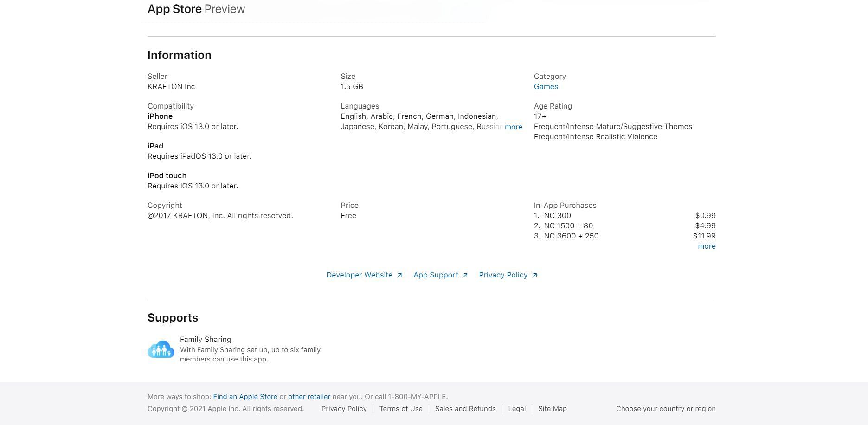868x425 pixels.
Task: Click the Family Sharing cloud icon
Action: click(x=161, y=349)
